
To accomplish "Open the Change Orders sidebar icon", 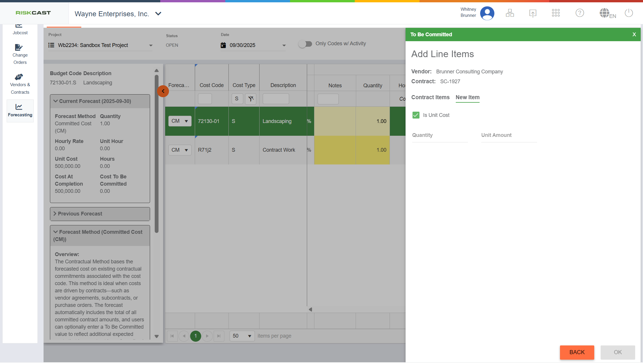I will 20,54.
